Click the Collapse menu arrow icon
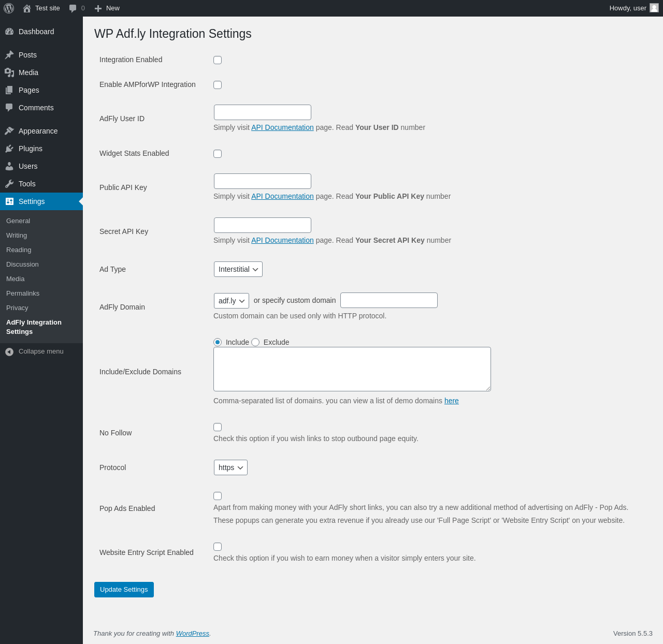The image size is (663, 644). tap(9, 352)
